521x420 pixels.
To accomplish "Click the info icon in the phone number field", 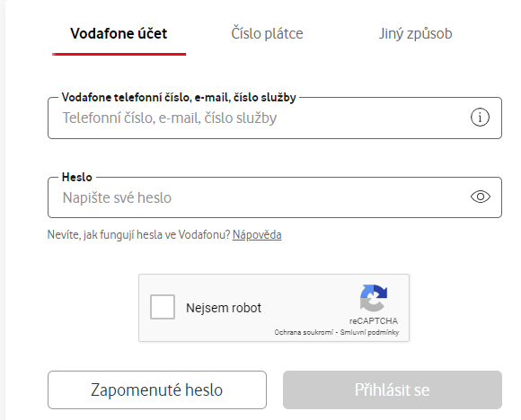I will (x=480, y=118).
